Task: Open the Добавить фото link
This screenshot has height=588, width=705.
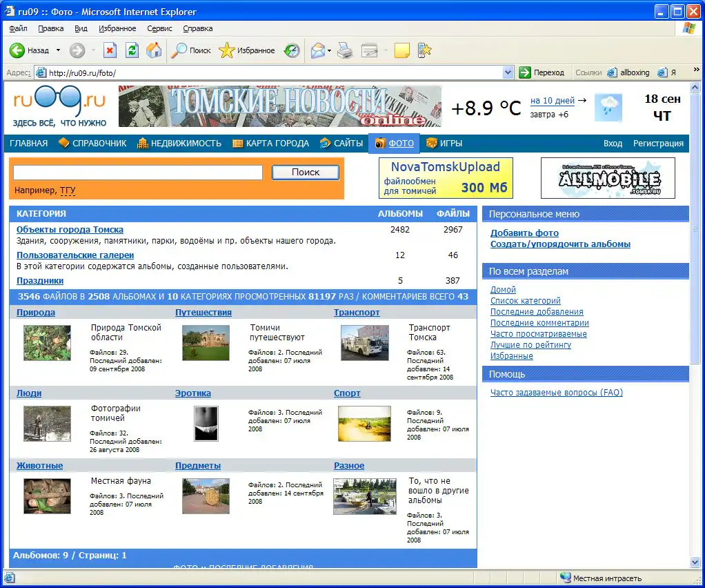Action: click(x=524, y=233)
